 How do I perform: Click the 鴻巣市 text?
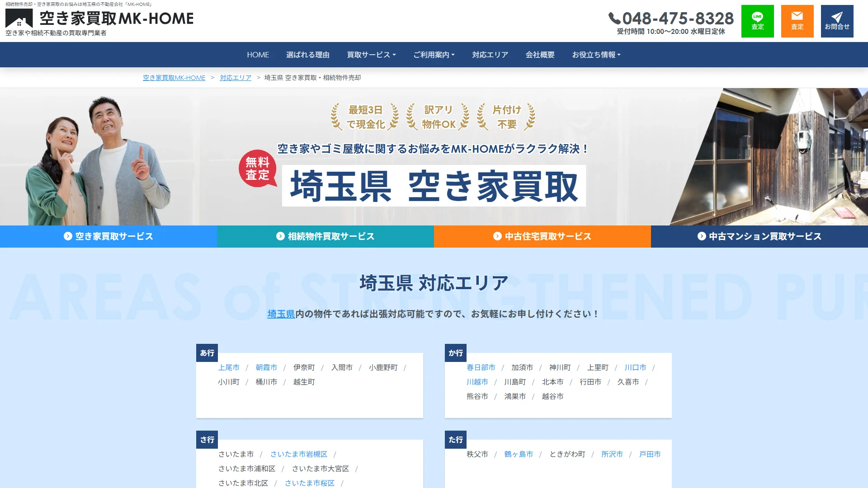pos(515,396)
